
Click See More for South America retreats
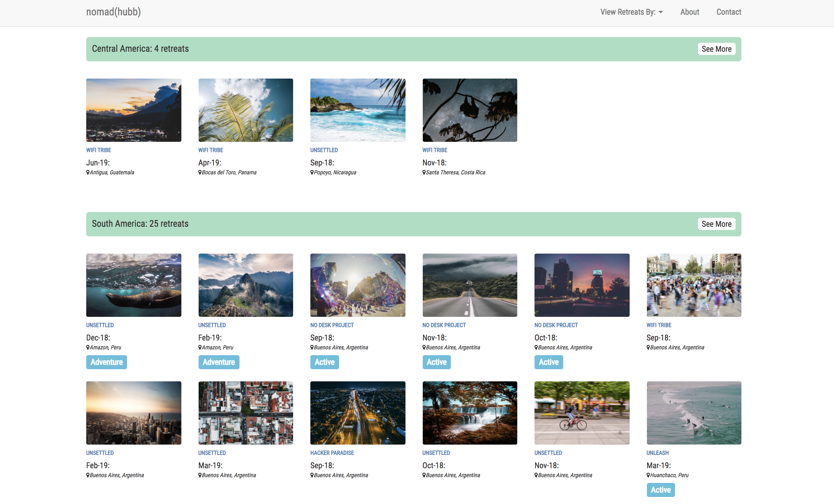(x=716, y=224)
